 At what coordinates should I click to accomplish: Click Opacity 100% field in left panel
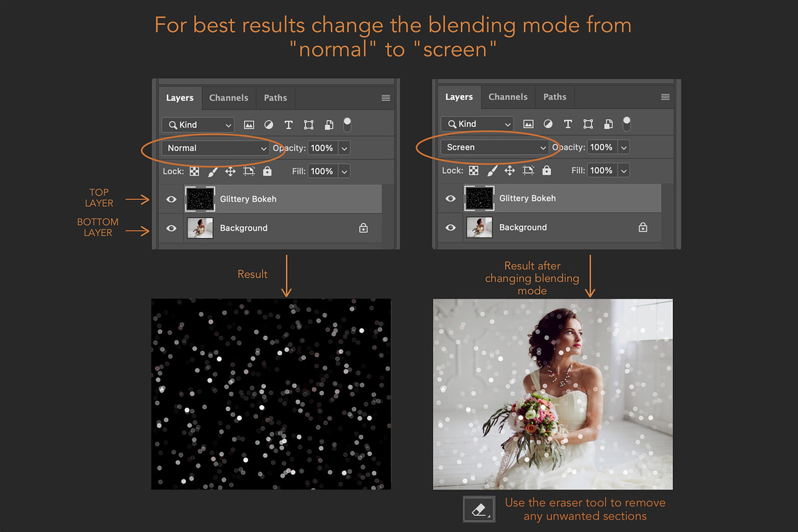click(x=323, y=148)
